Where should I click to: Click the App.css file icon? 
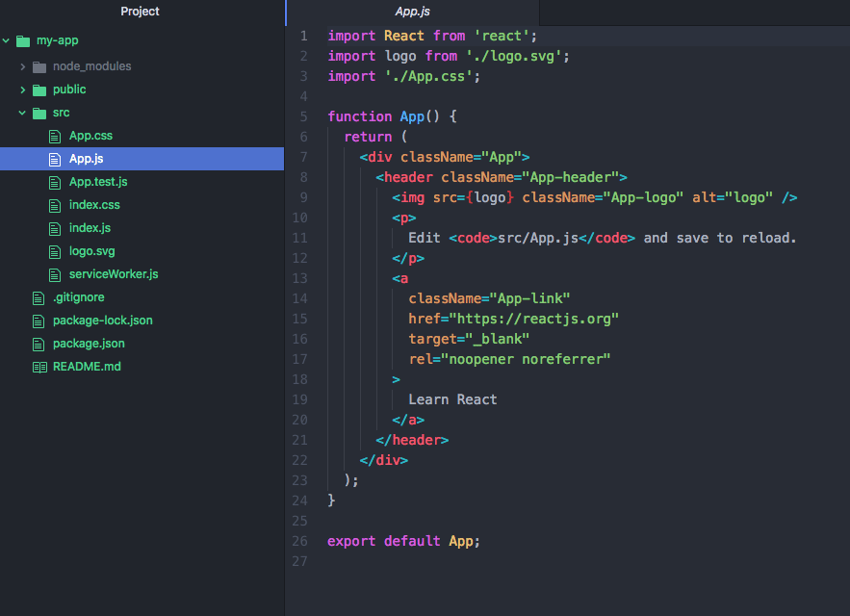coord(55,136)
